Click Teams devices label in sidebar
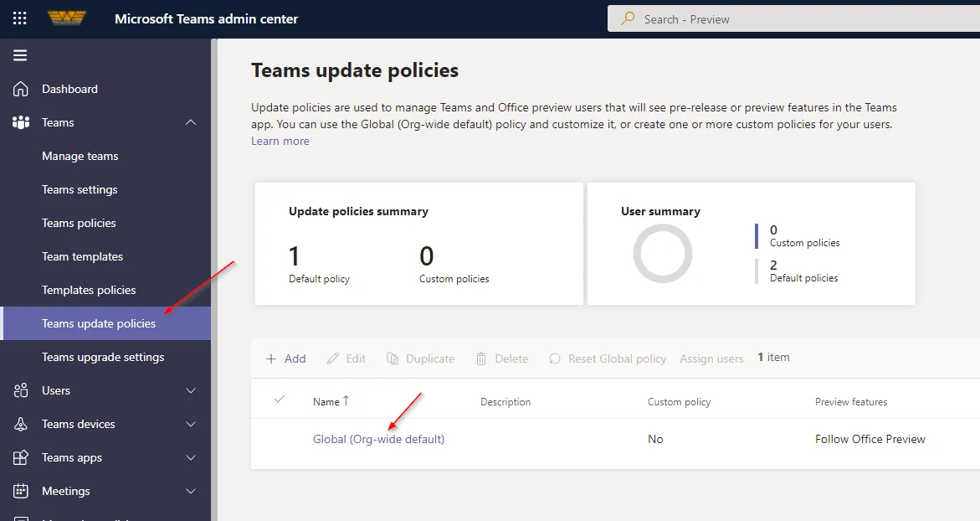 pyautogui.click(x=78, y=424)
